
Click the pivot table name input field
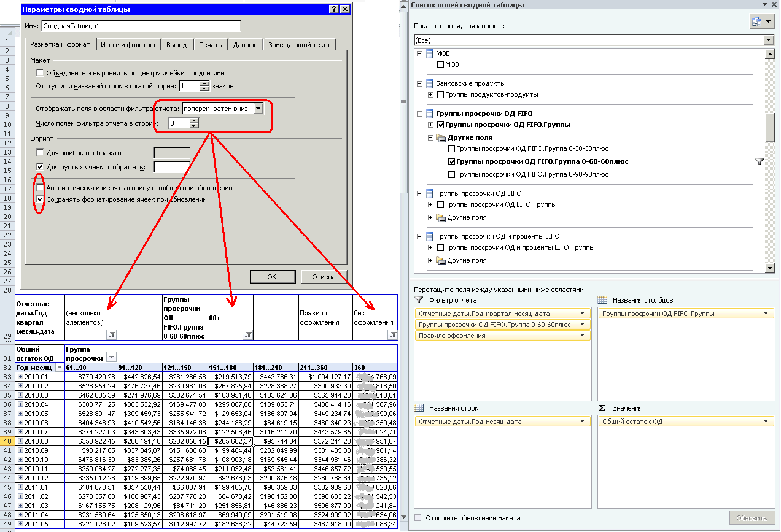click(141, 26)
